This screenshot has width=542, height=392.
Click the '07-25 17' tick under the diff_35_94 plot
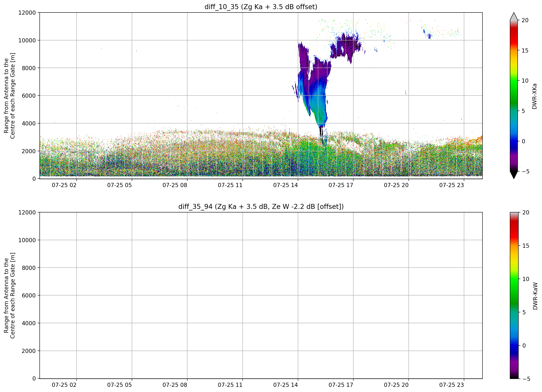pos(341,385)
